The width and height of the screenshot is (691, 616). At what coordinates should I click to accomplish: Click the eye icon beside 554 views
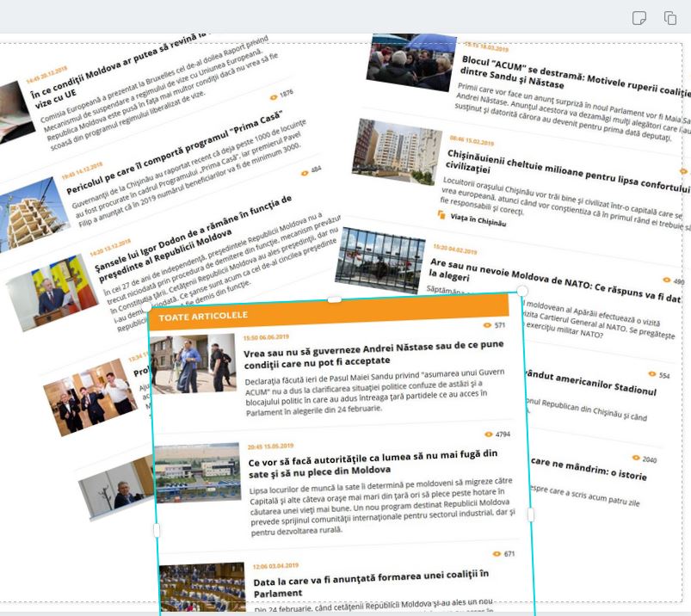652,373
